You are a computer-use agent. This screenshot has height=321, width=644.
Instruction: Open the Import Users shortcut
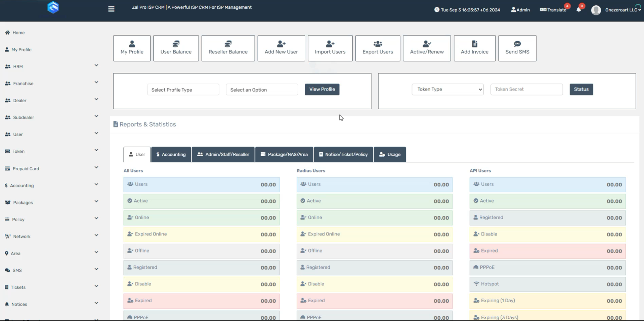[330, 48]
